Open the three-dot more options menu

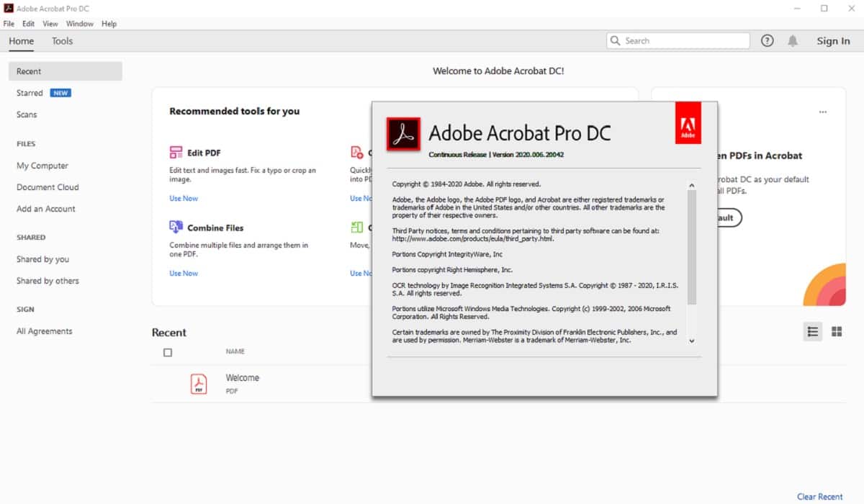[823, 112]
